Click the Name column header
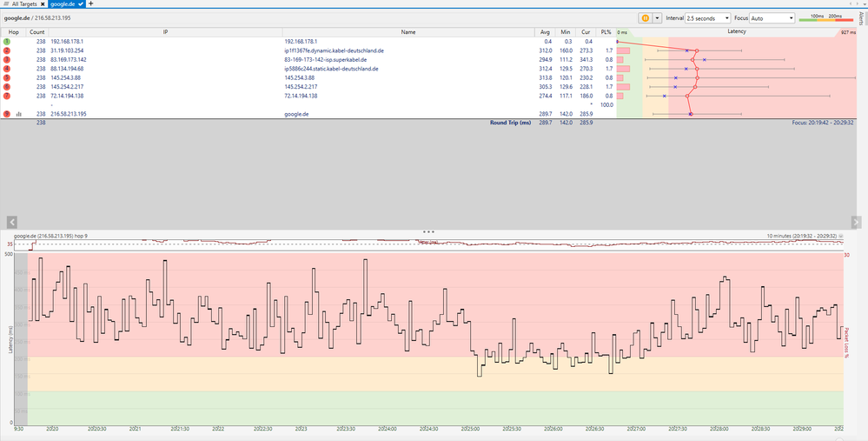Viewport: 868px width, 441px height. [408, 32]
